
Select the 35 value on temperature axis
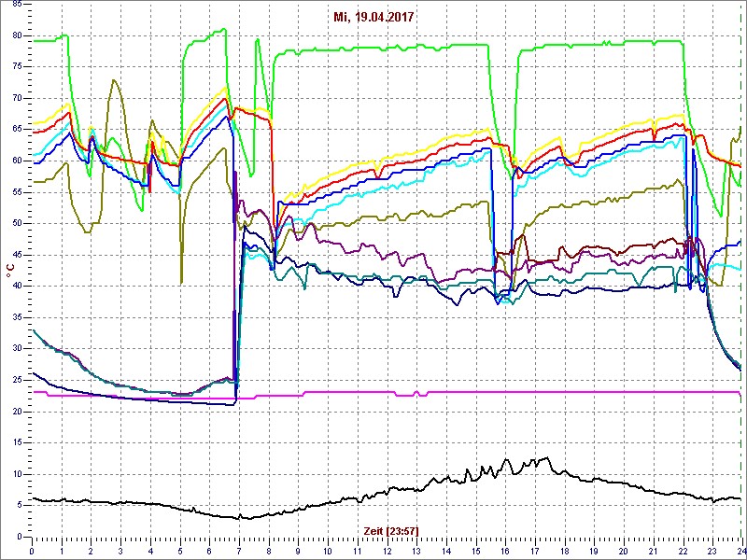point(16,317)
